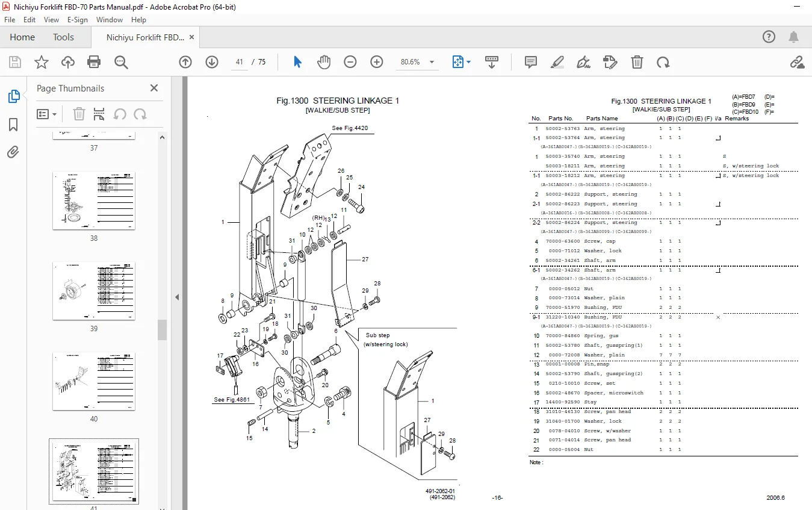Image resolution: width=812 pixels, height=510 pixels.
Task: Bookmark the document with the star icon
Action: [x=41, y=62]
